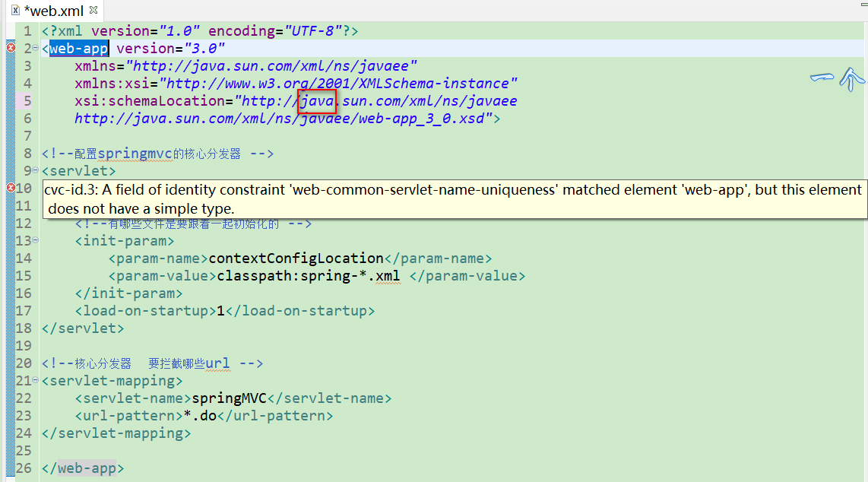Select the springMVC servlet-name text
This screenshot has width=868, height=482.
click(x=230, y=398)
